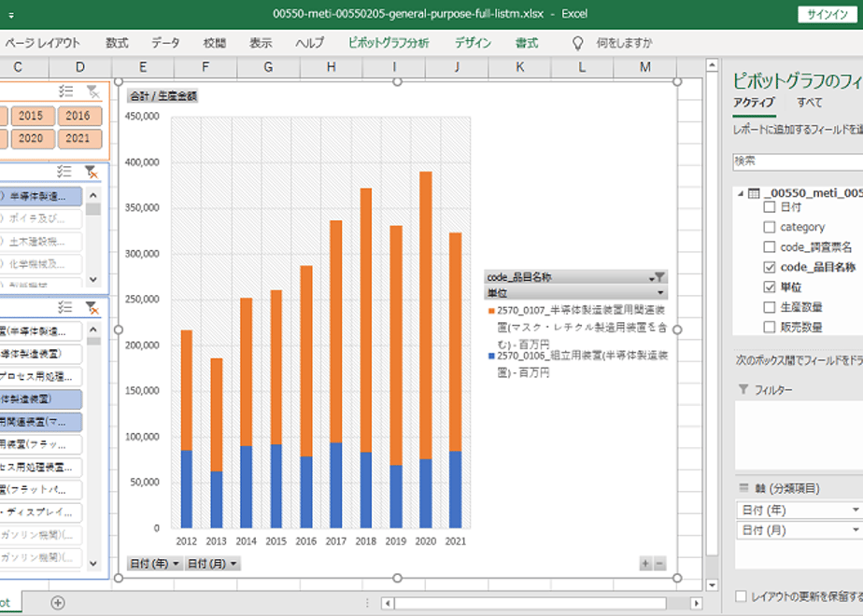Image resolution: width=863 pixels, height=616 pixels.
Task: Click the funnel icon next to フィルター area
Action: (743, 389)
